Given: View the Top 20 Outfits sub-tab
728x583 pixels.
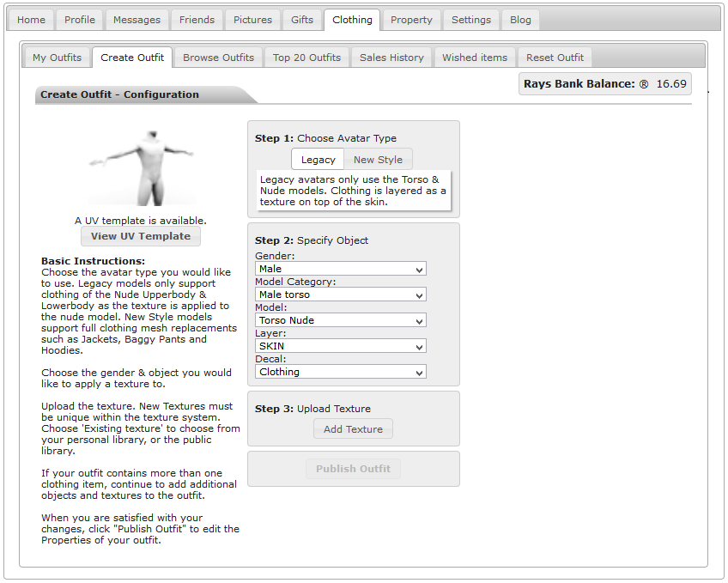Looking at the screenshot, I should pyautogui.click(x=306, y=58).
